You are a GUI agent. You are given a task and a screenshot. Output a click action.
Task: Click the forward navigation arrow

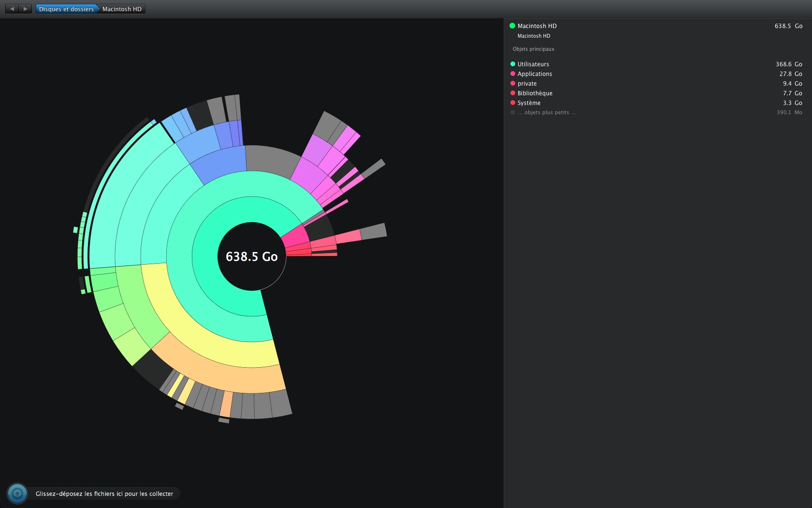point(26,9)
